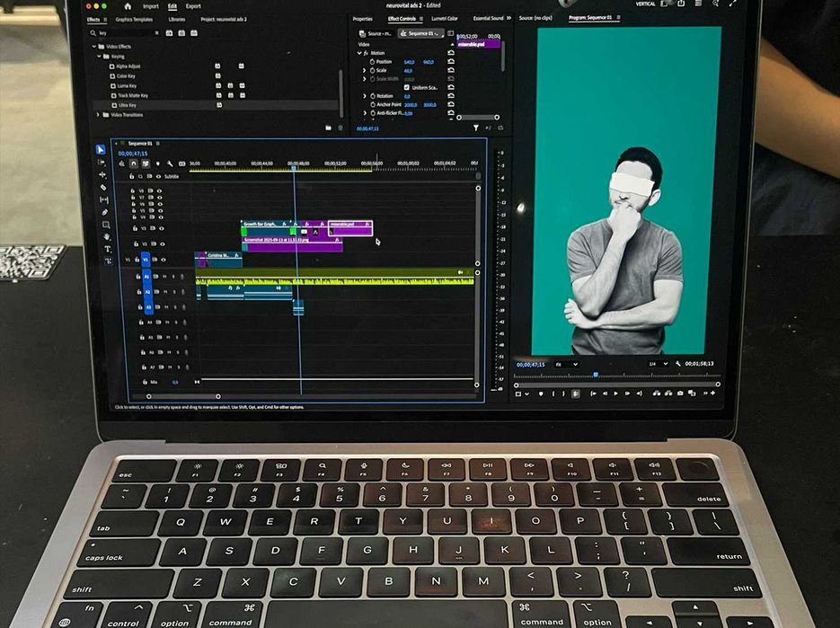This screenshot has height=628, width=840.
Task: Open the Libraries panel tab
Action: click(x=177, y=19)
